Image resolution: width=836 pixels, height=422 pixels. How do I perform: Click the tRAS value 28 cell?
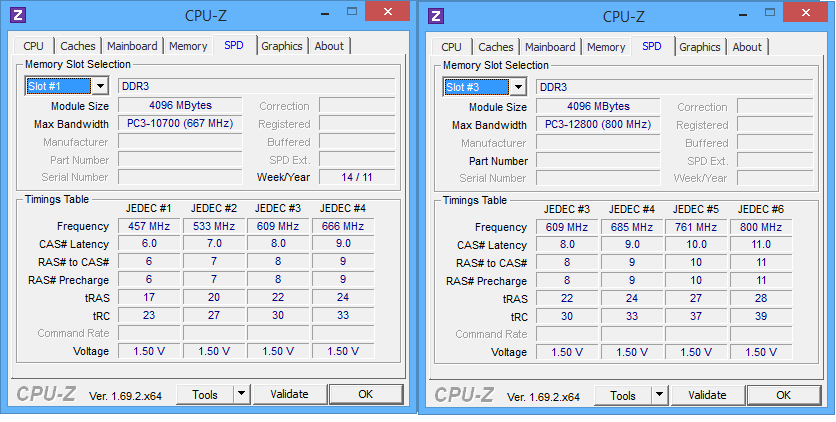(761, 298)
